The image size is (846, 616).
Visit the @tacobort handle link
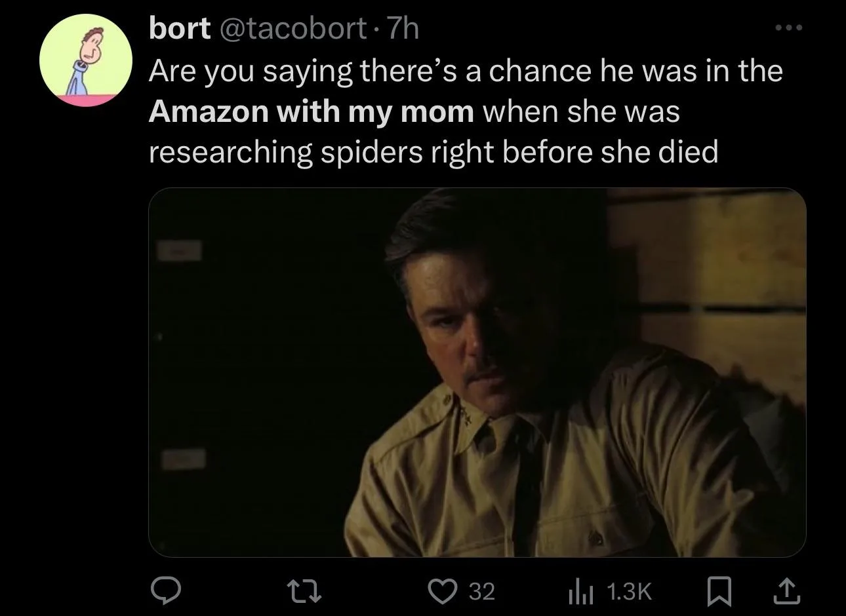tap(292, 28)
